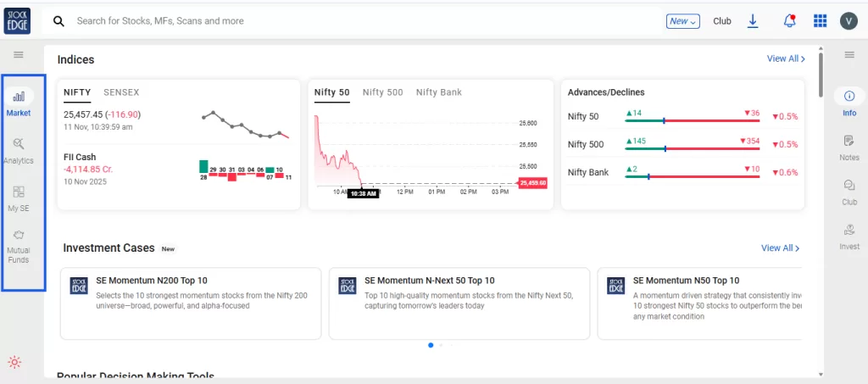868x384 pixels.
Task: Open the Info panel icon
Action: coord(849,97)
